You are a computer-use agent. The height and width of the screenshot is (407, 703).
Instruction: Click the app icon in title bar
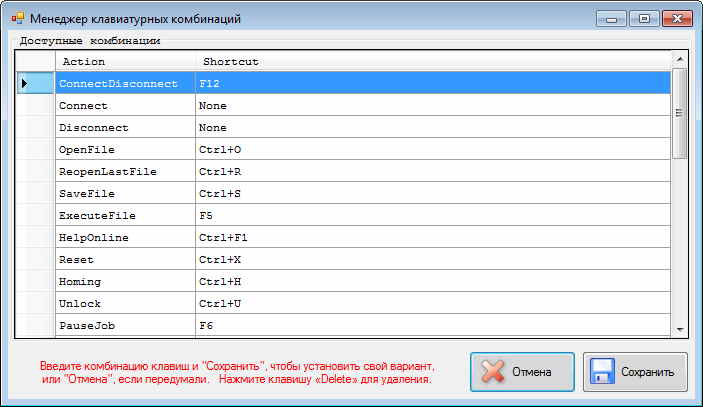17,18
